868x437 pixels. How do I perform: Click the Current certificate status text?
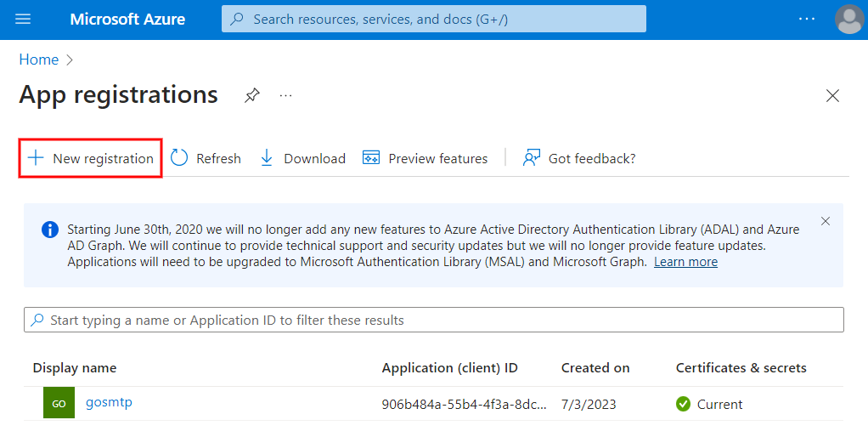(719, 405)
